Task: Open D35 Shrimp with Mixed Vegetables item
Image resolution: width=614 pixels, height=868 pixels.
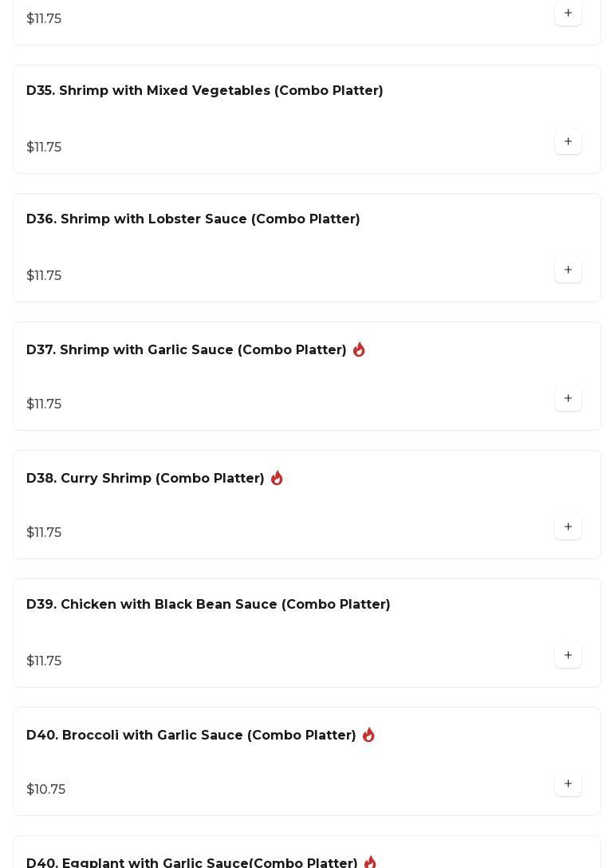Action: (x=205, y=91)
